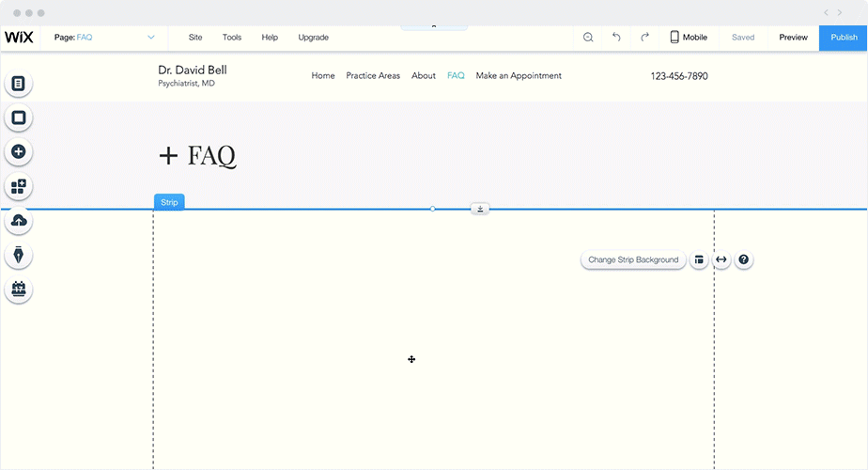The image size is (868, 470).
Task: Collapse the top toolbar handle
Action: (x=434, y=27)
